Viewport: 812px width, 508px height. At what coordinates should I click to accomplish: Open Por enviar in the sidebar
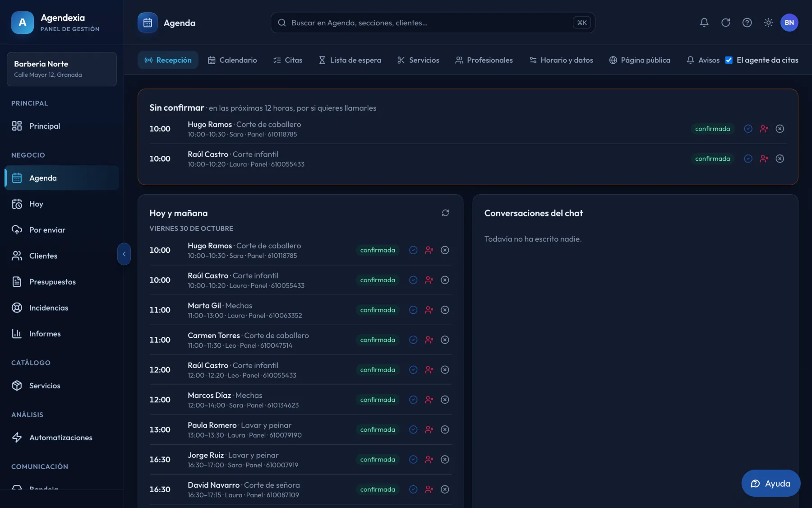tap(62, 230)
